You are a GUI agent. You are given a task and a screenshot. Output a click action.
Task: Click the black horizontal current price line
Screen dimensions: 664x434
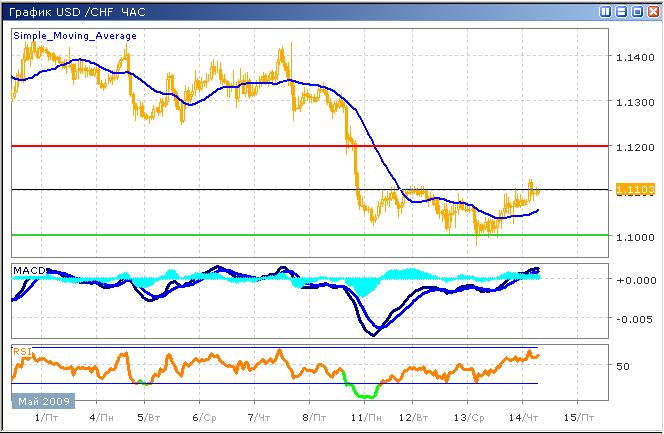point(250,189)
